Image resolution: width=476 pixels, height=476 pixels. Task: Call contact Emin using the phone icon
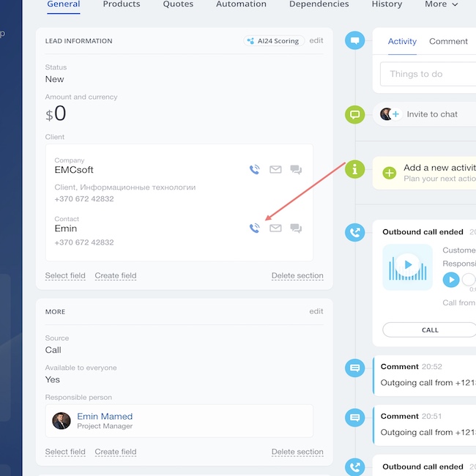coord(254,228)
